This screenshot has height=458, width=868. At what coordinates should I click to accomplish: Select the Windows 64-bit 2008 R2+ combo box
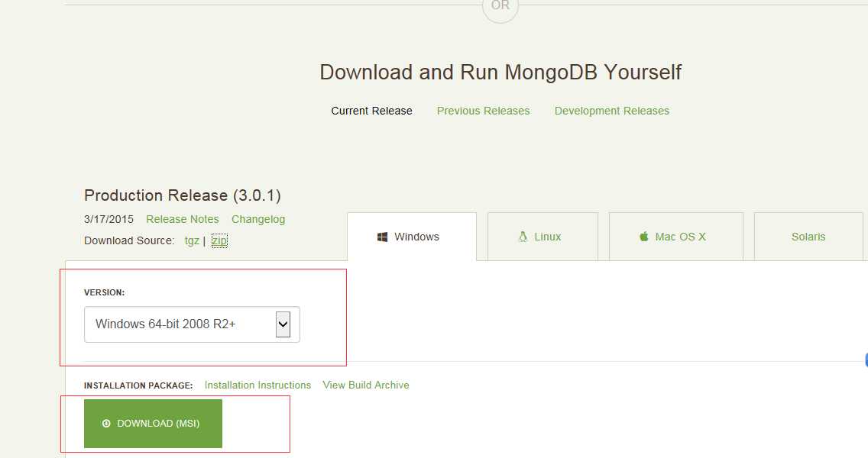192,324
